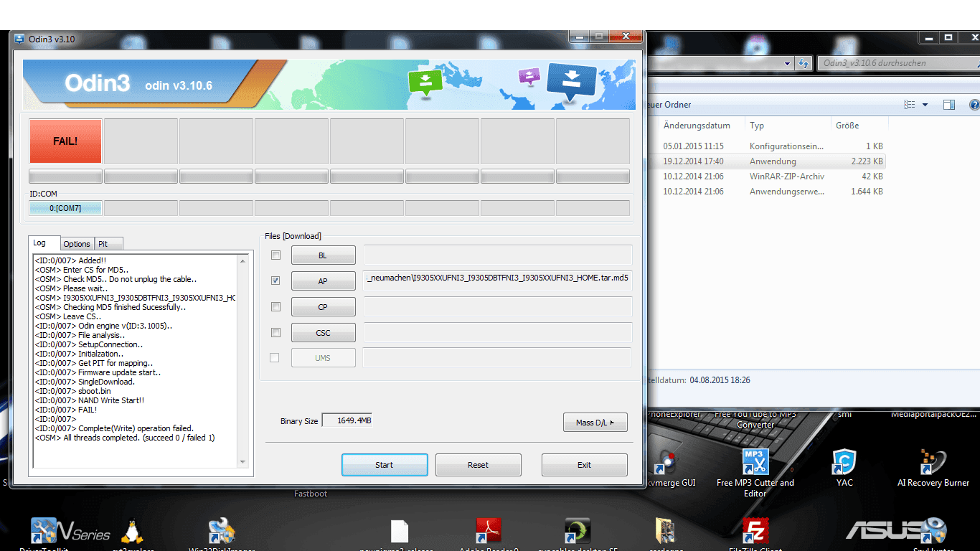Toggle the Explorer preview pane icon
The image size is (980, 551).
click(x=949, y=105)
